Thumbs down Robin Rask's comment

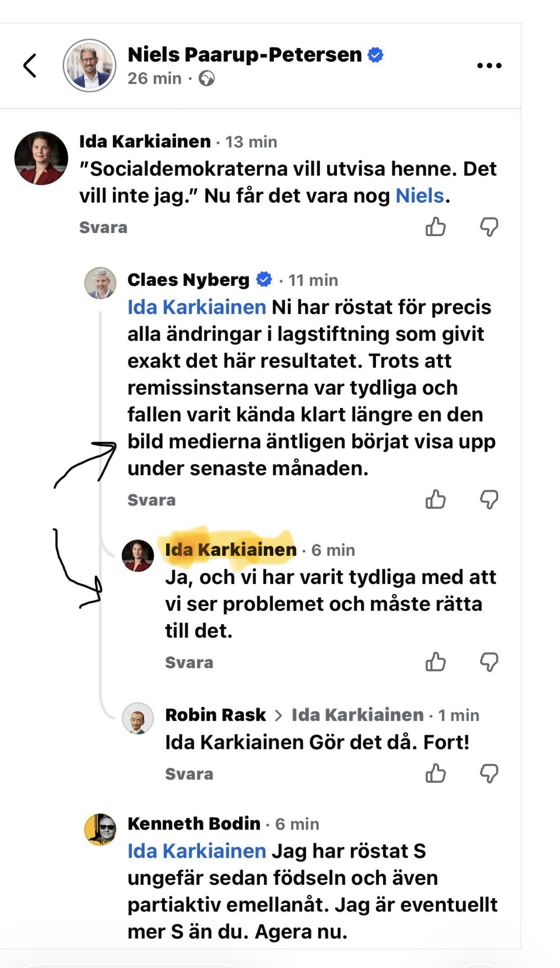click(x=489, y=773)
